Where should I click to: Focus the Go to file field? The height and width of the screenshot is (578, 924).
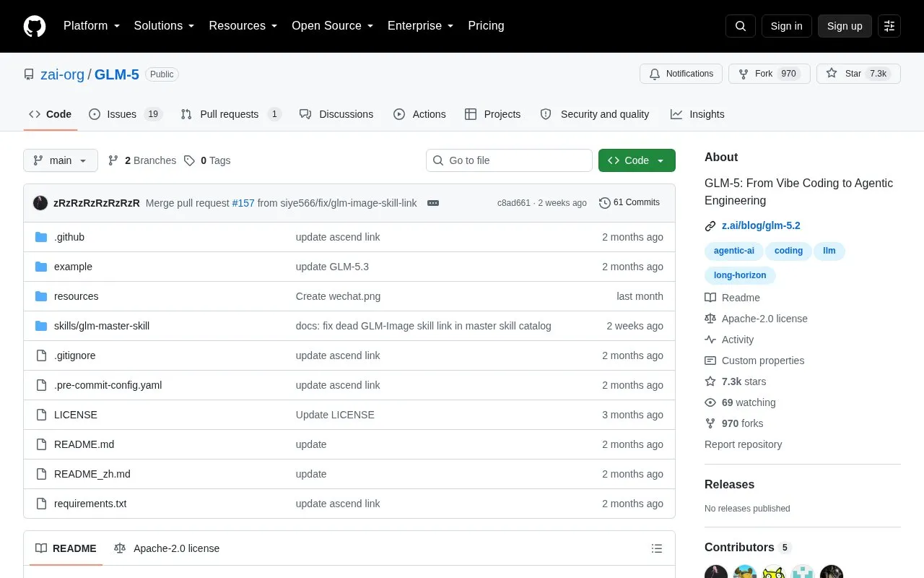tap(509, 160)
